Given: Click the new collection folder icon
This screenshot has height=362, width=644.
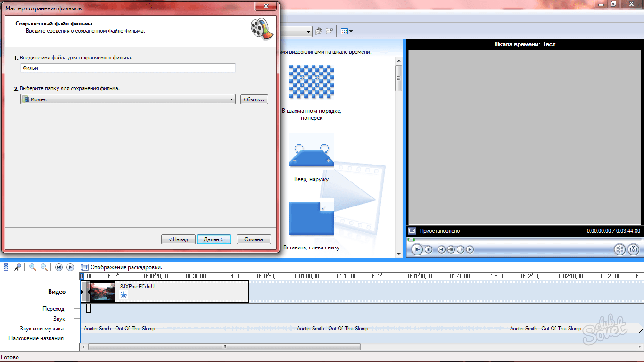Looking at the screenshot, I should point(330,31).
